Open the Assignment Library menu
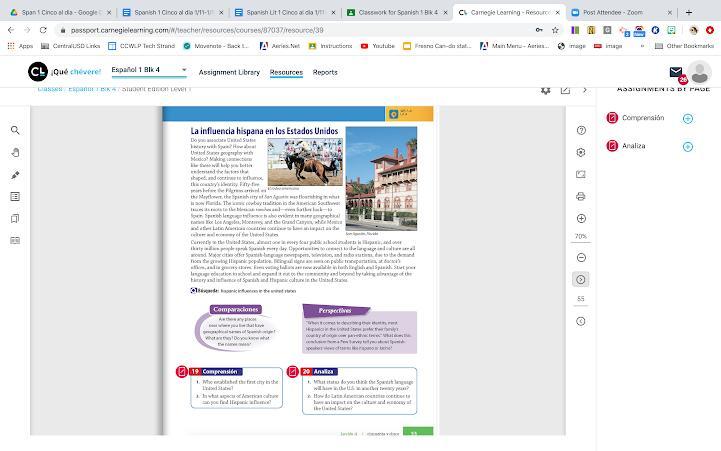This screenshot has height=451, width=721. (x=229, y=72)
